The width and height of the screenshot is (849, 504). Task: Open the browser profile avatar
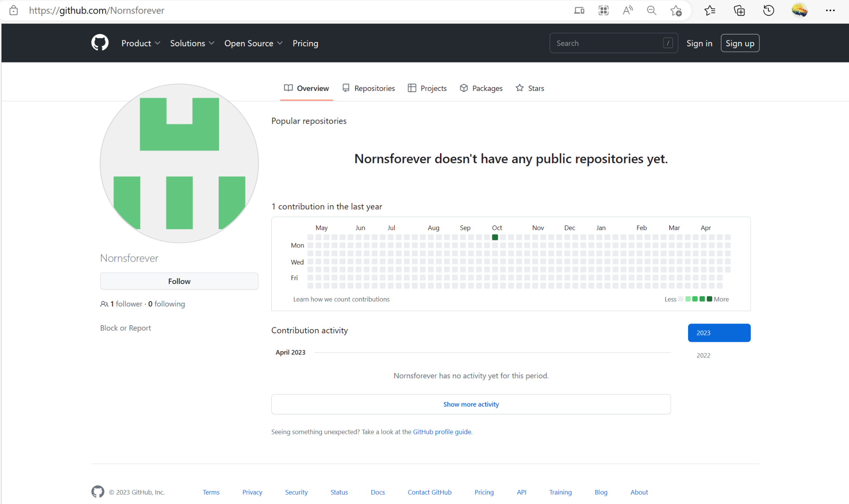coord(799,10)
